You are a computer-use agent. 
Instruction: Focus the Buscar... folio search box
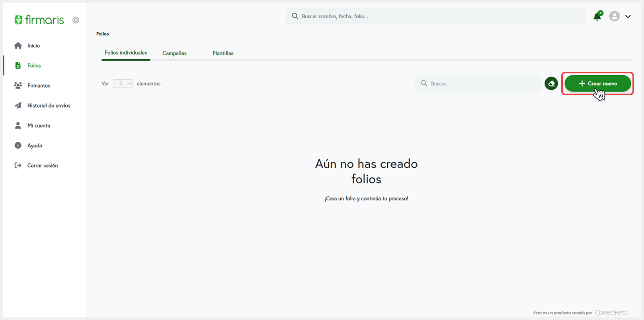coord(478,84)
